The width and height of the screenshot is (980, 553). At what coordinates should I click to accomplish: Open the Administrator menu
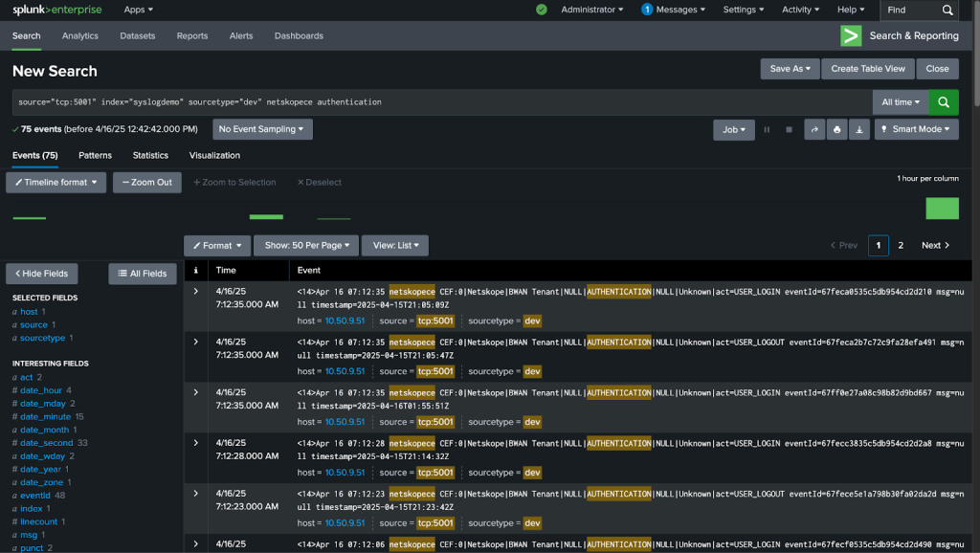click(x=591, y=10)
